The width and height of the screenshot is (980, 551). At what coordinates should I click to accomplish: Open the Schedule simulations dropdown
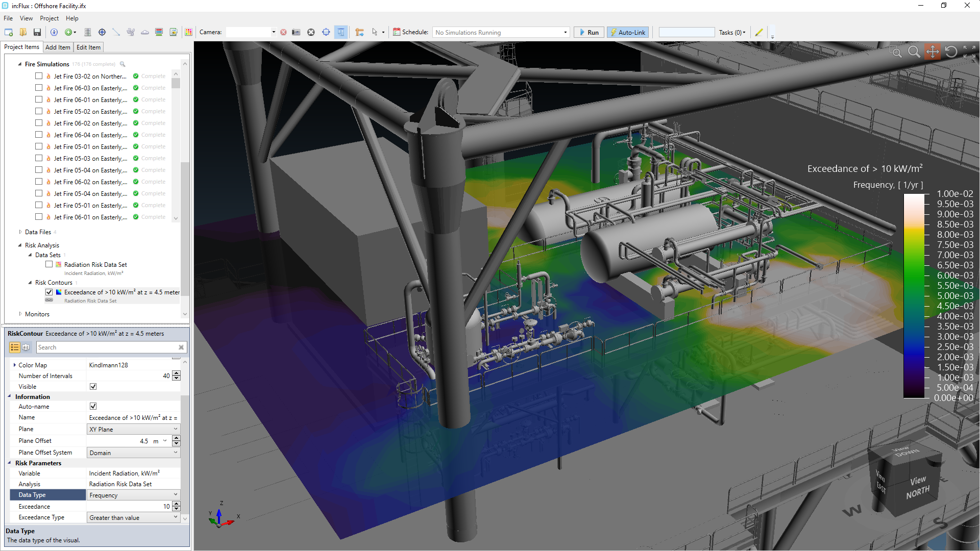[565, 32]
